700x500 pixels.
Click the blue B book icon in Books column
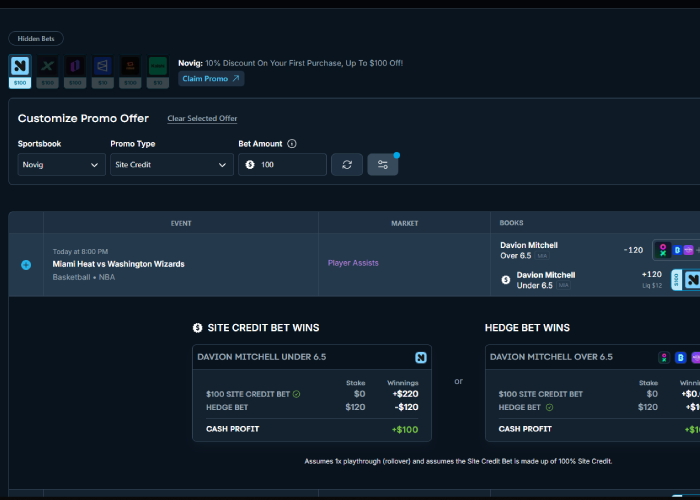(677, 250)
